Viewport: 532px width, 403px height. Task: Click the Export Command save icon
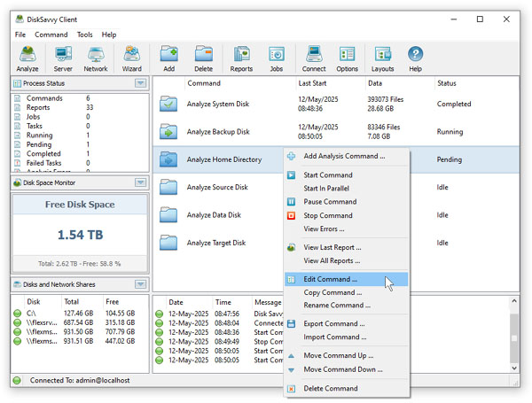coord(291,323)
